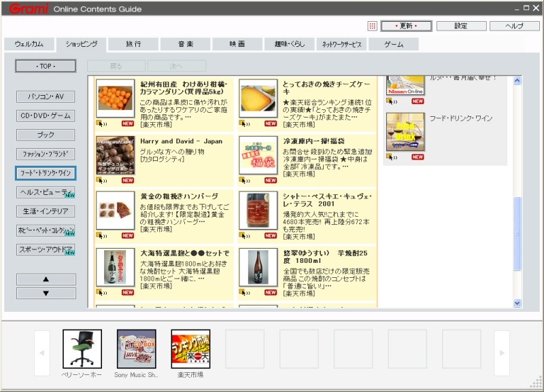
Task: Click cursor icon under Food Drink catalog
Action: point(392,157)
